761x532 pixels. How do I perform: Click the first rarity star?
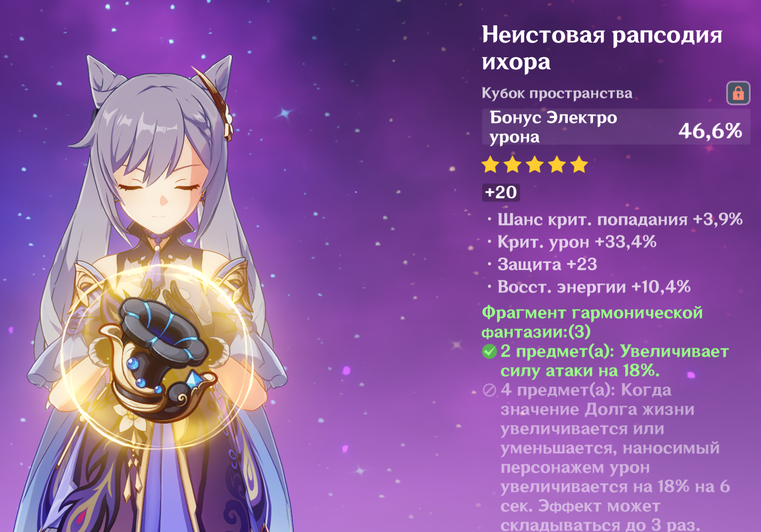point(490,165)
